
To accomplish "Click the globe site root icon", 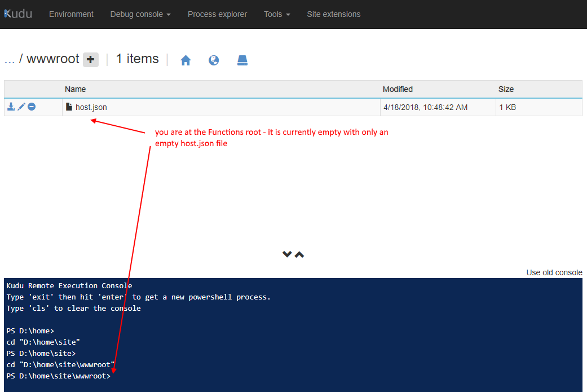I will (214, 60).
